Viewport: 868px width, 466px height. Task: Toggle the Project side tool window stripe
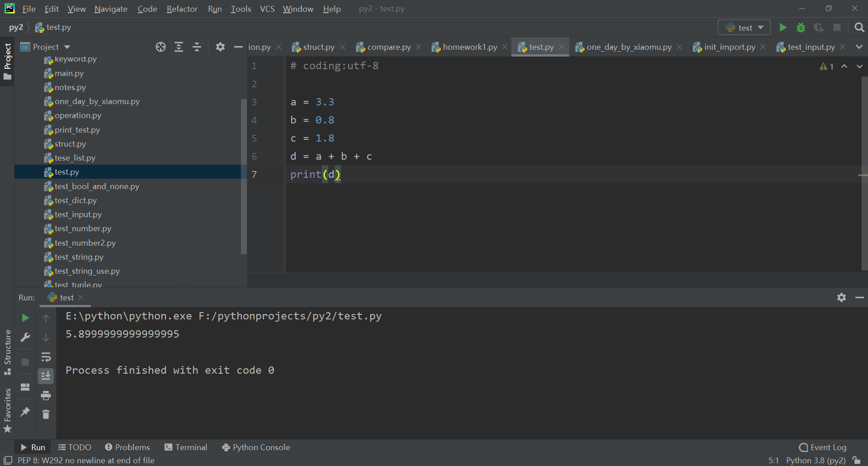tap(7, 61)
